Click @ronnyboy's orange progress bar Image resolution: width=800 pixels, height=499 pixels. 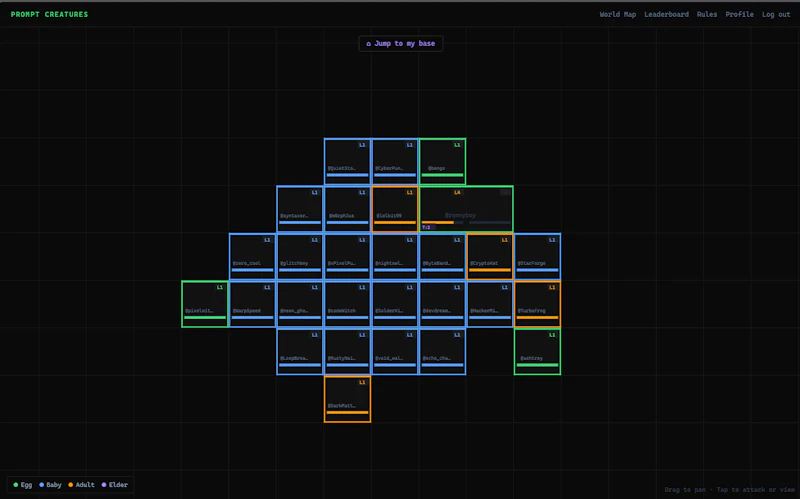(438, 222)
